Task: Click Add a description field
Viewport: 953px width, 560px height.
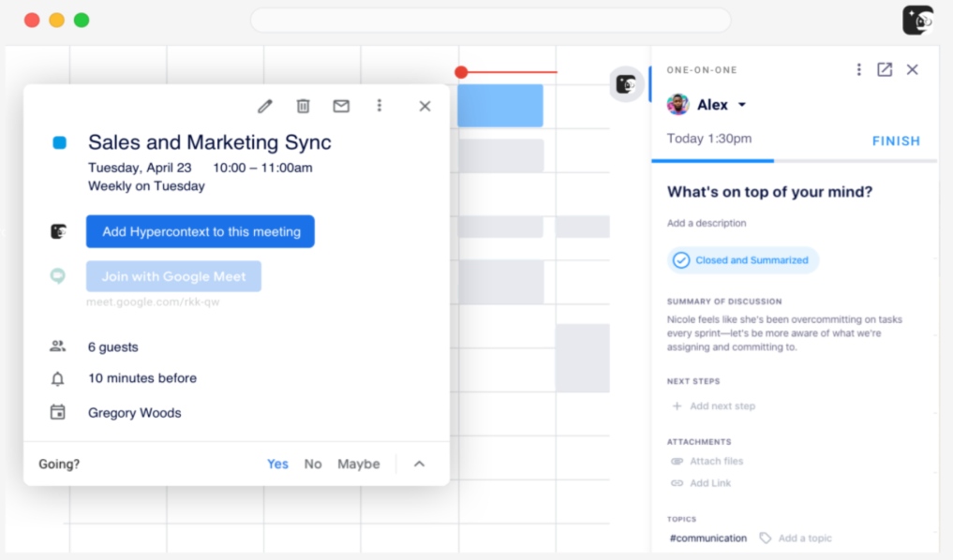Action: (x=707, y=223)
